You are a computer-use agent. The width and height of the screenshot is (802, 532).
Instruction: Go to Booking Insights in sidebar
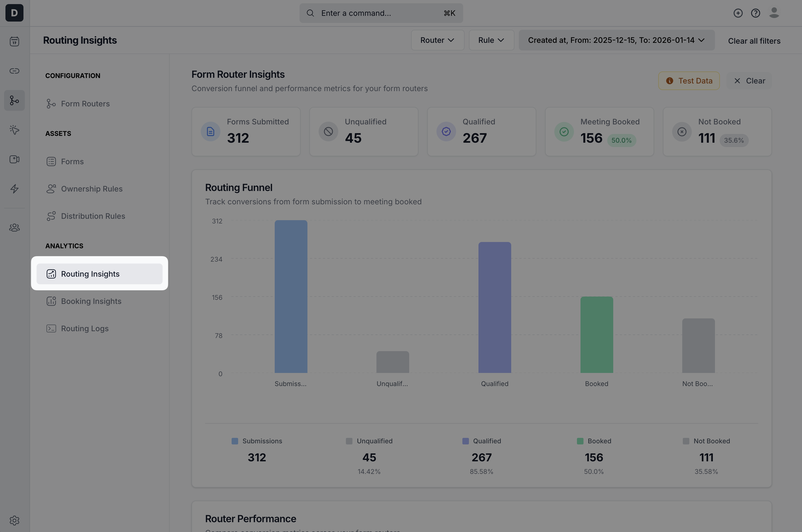coord(91,301)
